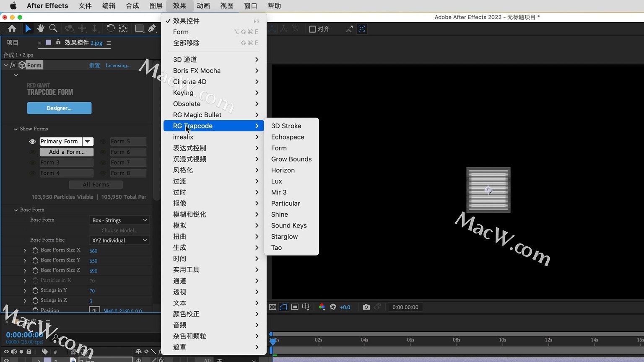Screen dimensions: 644x362
Task: Click the viewer timecode 0:00:00:00
Action: [x=405, y=307]
